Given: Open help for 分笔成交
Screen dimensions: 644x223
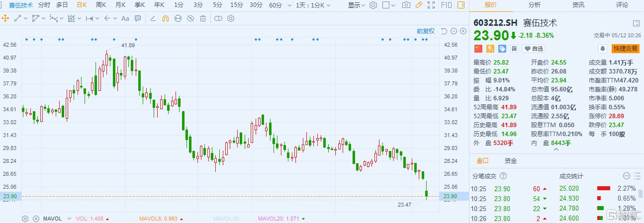Looking at the screenshot, I should 503,176.
